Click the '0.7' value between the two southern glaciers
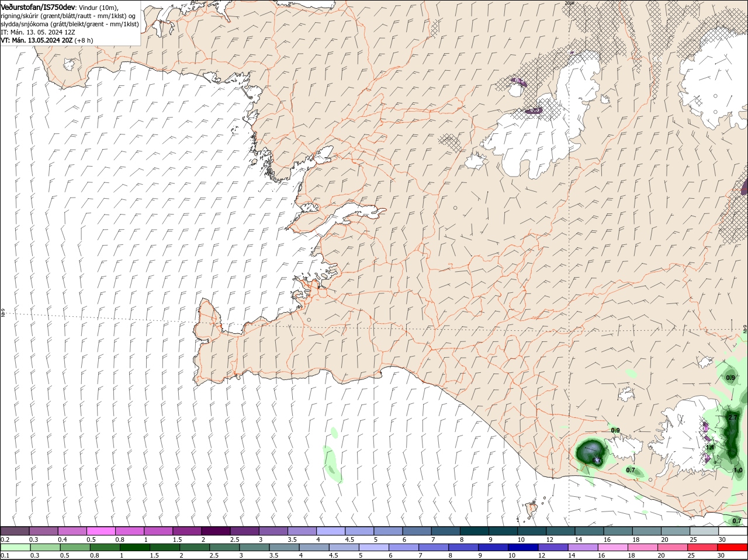The image size is (748, 560). [x=631, y=470]
